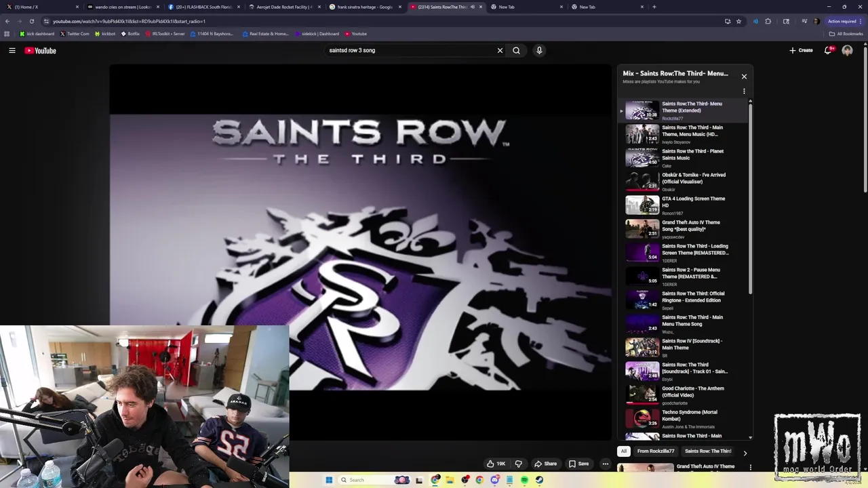The height and width of the screenshot is (488, 868).
Task: Play Saints Row 2 - Pause Menu Theme
Action: [x=684, y=277]
